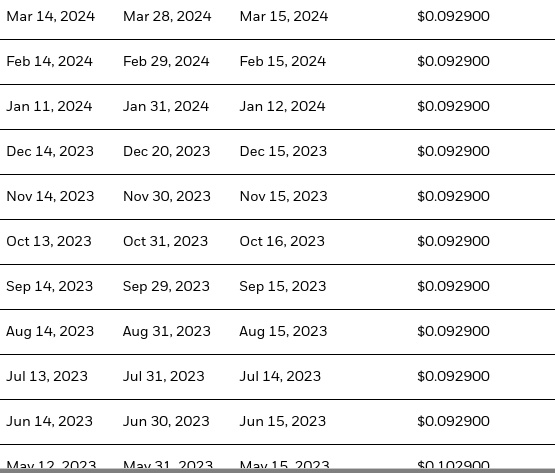The height and width of the screenshot is (473, 555).
Task: Select the Aug 31, 2023 date cell
Action: [166, 331]
